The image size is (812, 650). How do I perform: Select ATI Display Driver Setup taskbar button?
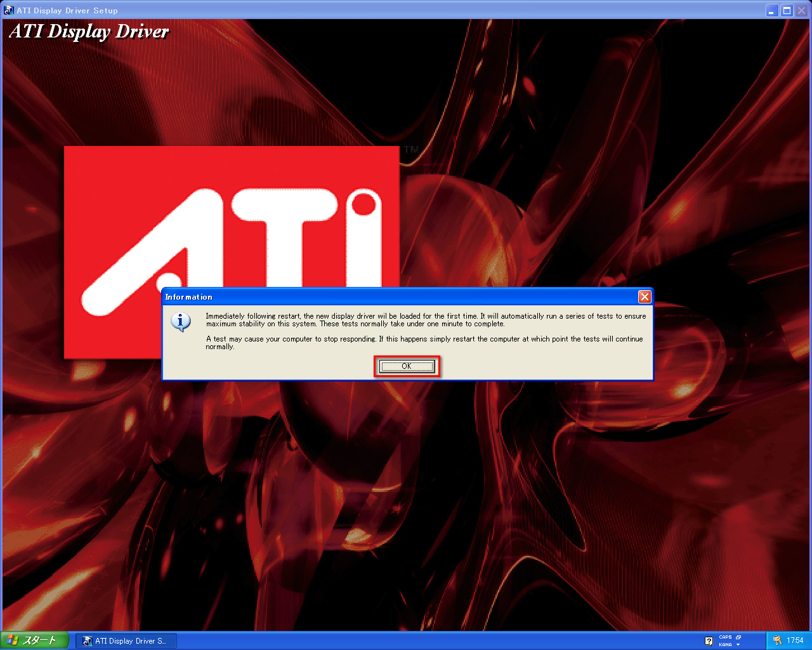coord(126,641)
